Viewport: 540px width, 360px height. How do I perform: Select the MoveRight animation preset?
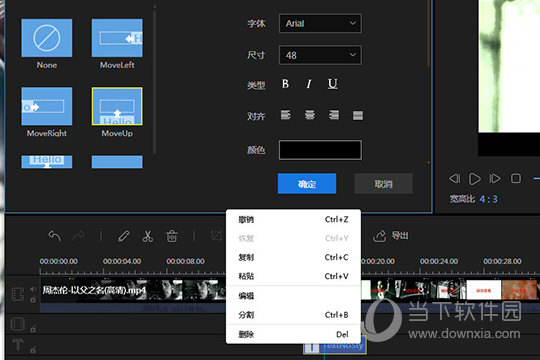pyautogui.click(x=47, y=106)
